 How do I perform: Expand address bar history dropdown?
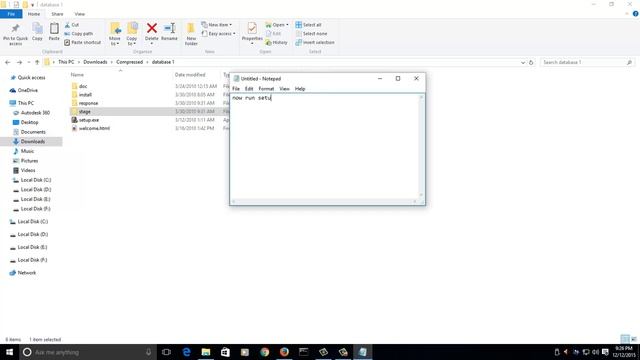point(523,62)
